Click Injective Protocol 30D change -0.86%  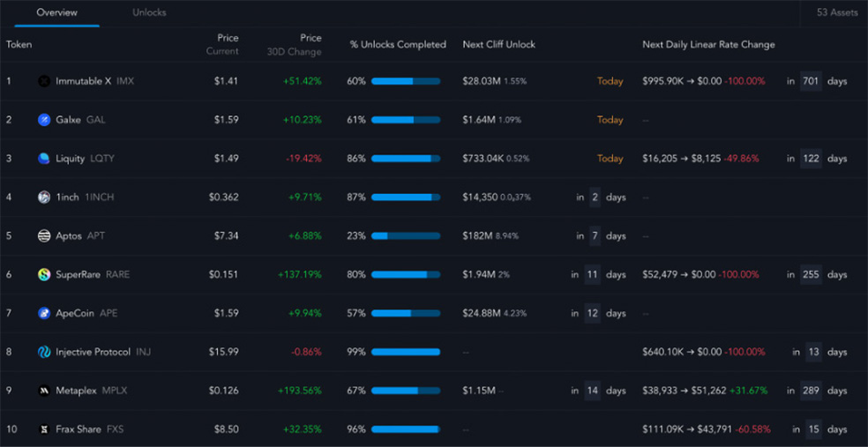tap(306, 352)
